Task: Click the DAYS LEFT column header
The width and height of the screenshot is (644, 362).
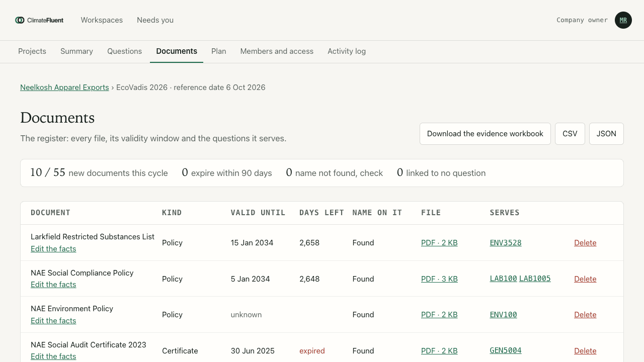Action: coord(321,213)
